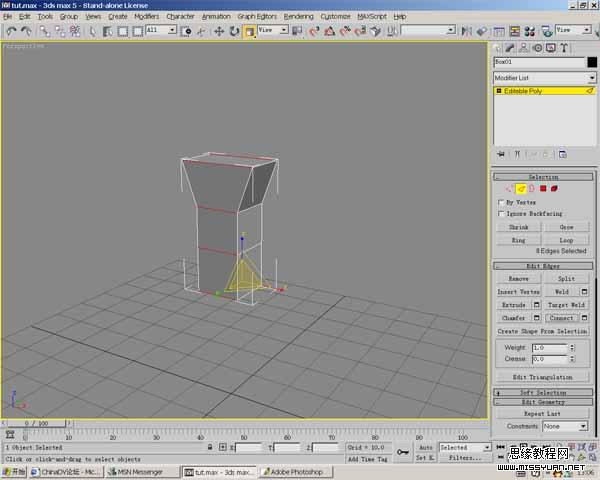Toggle the Angle Snap icon
This screenshot has height=480, width=600.
tap(329, 31)
